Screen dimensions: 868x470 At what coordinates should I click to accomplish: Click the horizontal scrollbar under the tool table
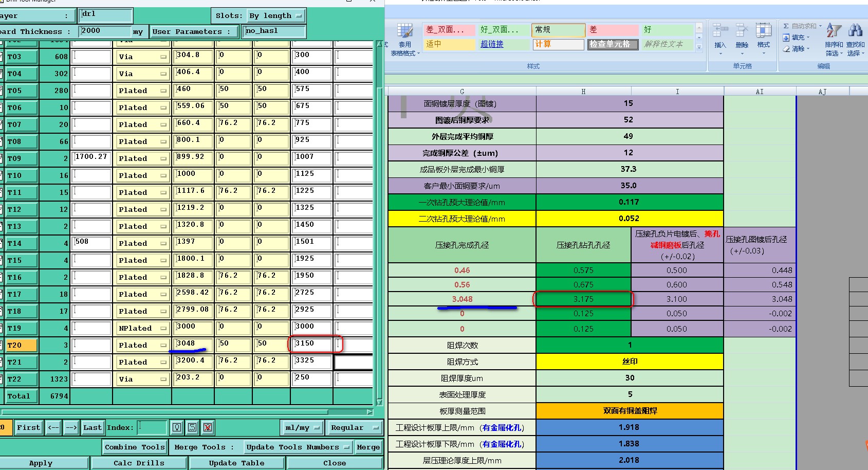[x=187, y=412]
